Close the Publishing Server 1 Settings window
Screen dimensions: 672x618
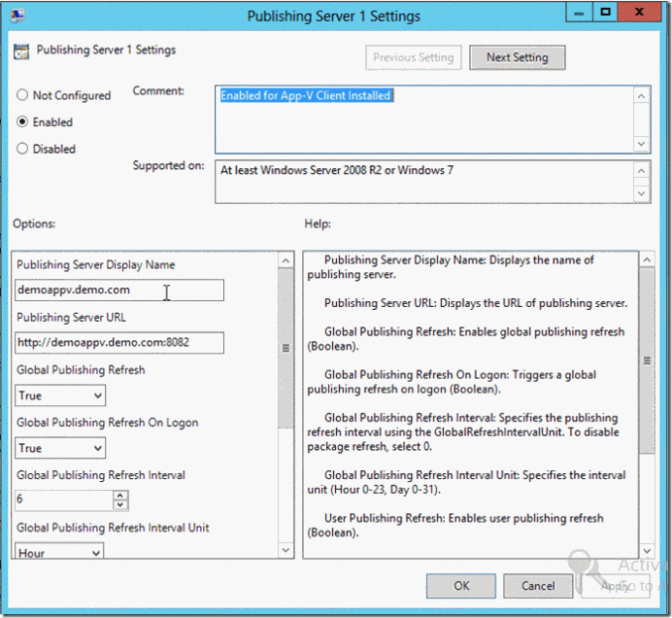[x=639, y=13]
